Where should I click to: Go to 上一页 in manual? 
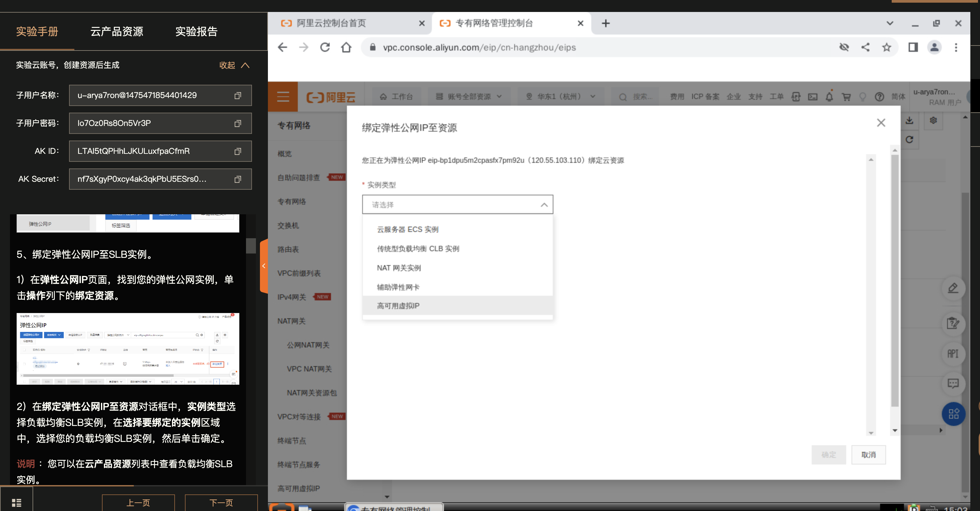pyautogui.click(x=138, y=503)
